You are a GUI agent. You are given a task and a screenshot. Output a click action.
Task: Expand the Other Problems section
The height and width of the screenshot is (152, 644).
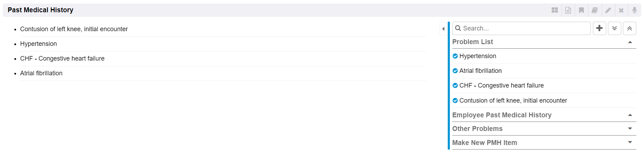pos(630,129)
